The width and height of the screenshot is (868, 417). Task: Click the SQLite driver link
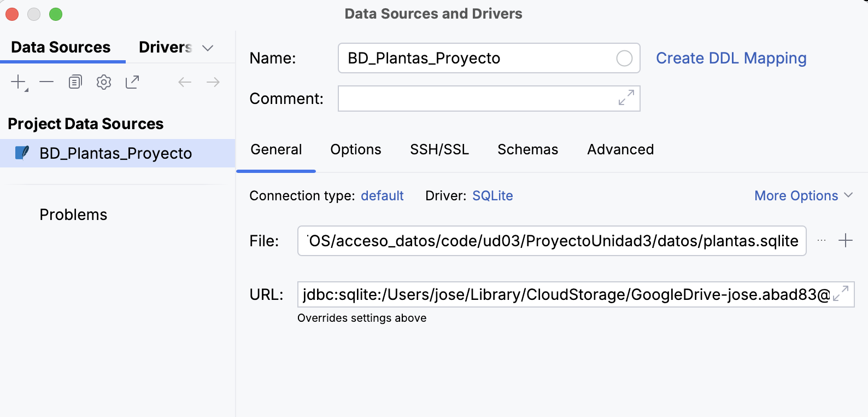point(492,195)
